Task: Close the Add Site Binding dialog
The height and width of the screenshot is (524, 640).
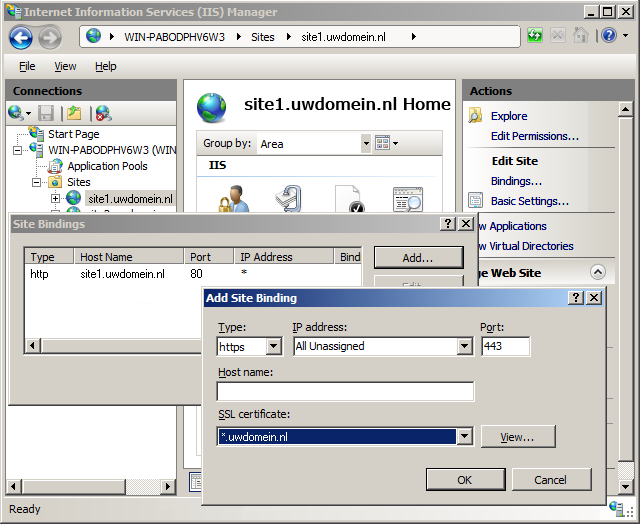Action: (594, 298)
